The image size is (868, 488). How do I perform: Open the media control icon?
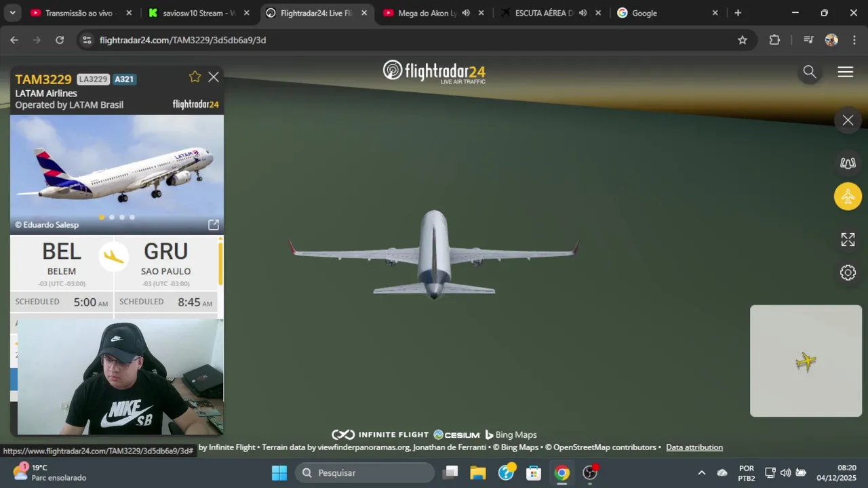(x=808, y=40)
